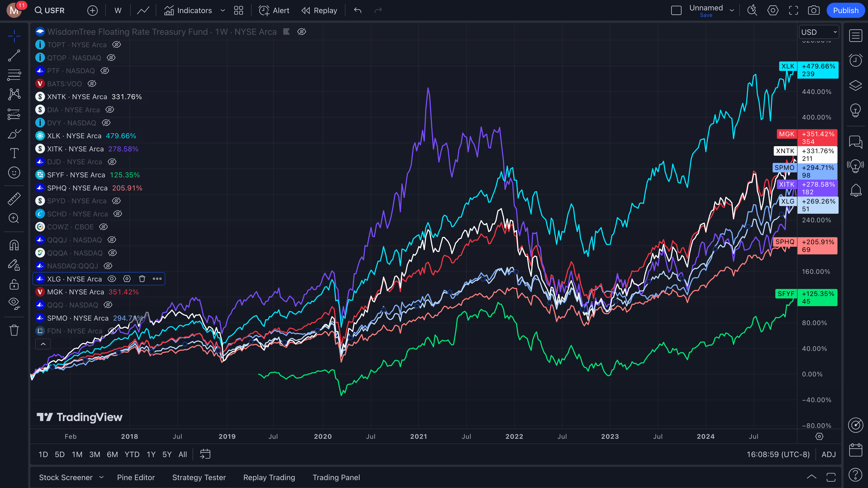
Task: Expand the bottom panel upward
Action: (812, 477)
